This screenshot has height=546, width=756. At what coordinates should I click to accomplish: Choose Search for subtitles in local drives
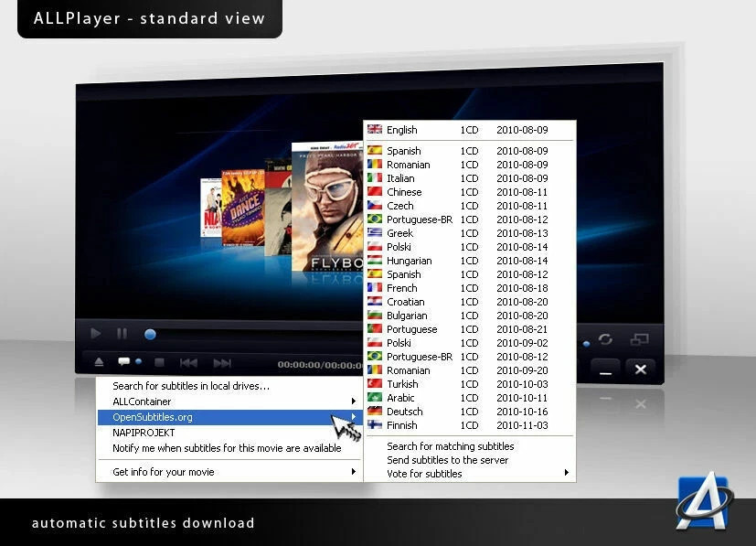point(229,386)
